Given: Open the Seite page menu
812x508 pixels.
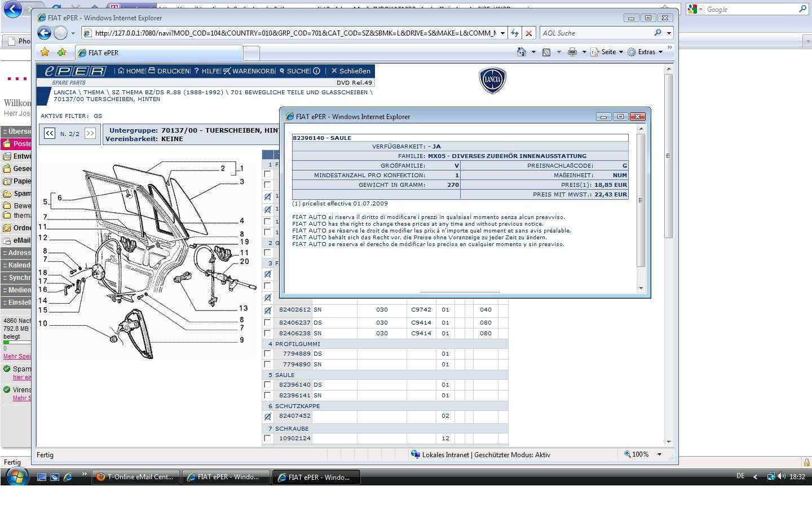Looking at the screenshot, I should (x=607, y=52).
